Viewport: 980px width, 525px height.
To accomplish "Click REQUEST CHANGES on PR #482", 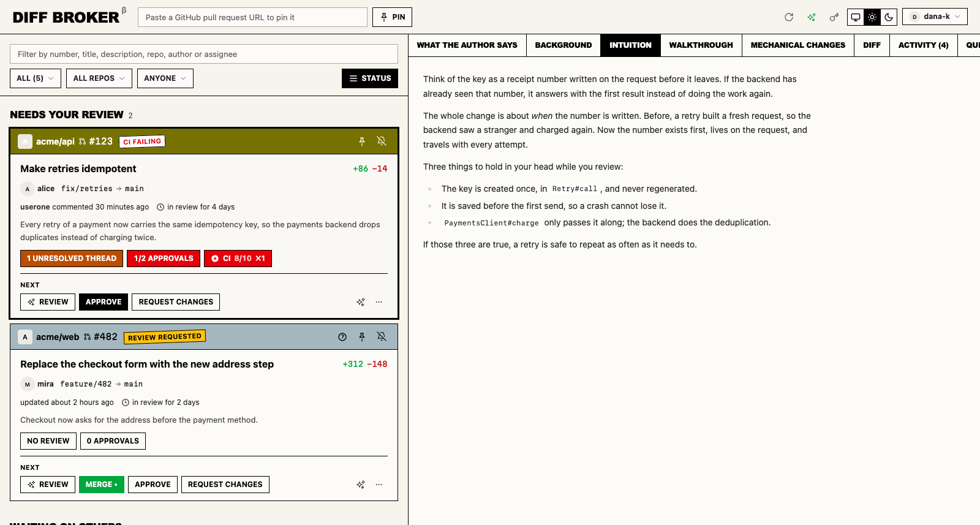I will [225, 485].
